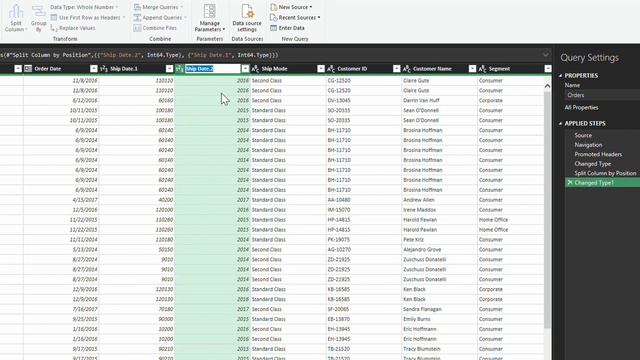Open Data source settings

[x=247, y=19]
